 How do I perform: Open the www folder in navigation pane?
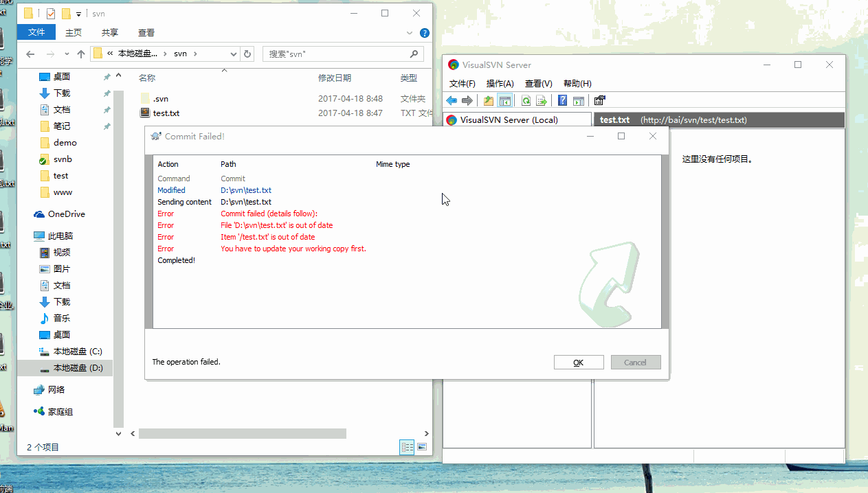point(63,192)
